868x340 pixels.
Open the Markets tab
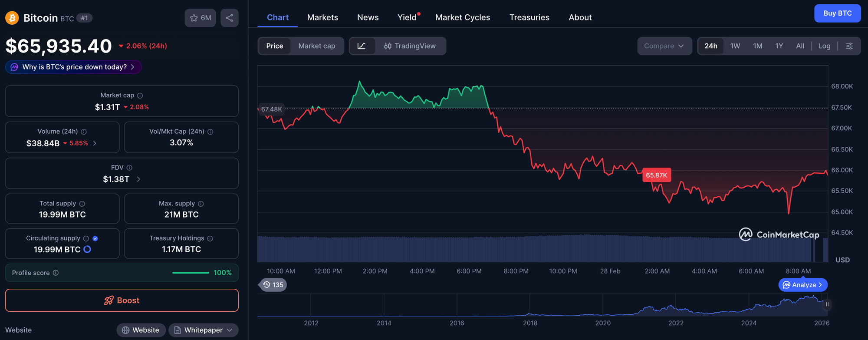322,17
